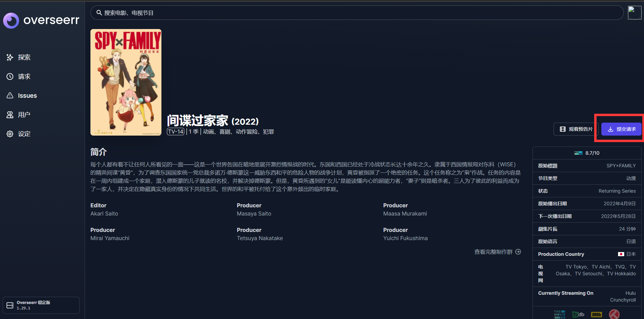Go to the 请求 (Requests) page
Screen dimensions: 644x319
(24, 77)
